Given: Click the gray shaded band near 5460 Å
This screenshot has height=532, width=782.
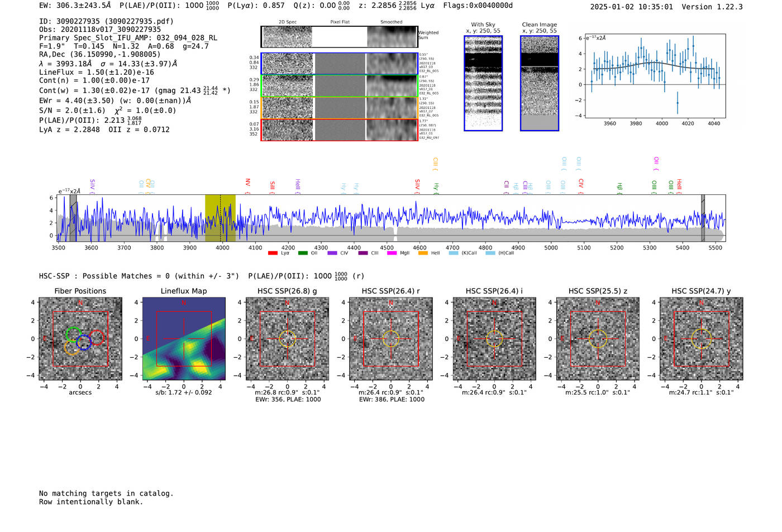Looking at the screenshot, I should point(703,218).
